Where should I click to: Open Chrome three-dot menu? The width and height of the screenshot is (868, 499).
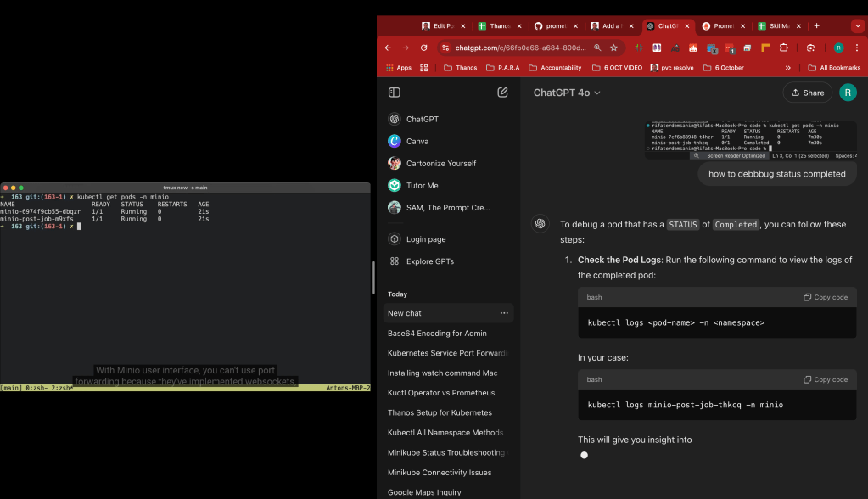pos(857,48)
